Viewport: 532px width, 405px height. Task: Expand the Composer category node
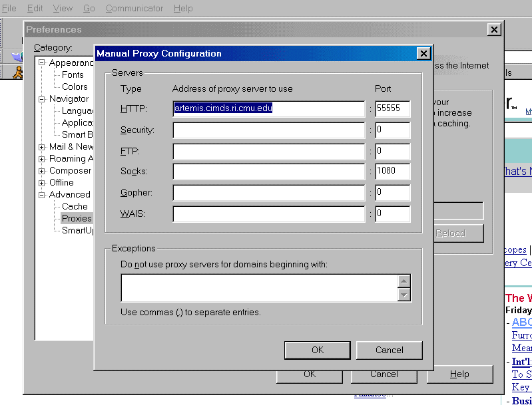42,171
